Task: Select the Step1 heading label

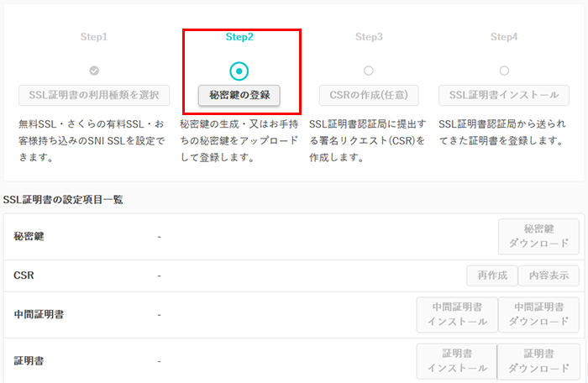Action: pos(94,37)
